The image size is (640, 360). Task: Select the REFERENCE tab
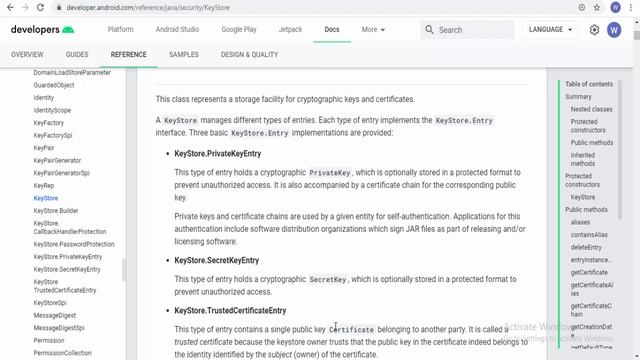point(128,54)
